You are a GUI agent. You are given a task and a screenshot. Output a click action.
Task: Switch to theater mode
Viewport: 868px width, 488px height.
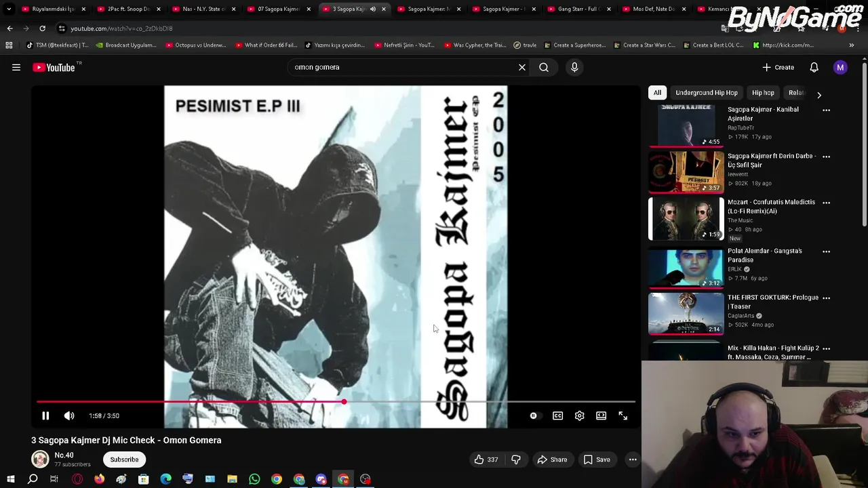pyautogui.click(x=601, y=415)
